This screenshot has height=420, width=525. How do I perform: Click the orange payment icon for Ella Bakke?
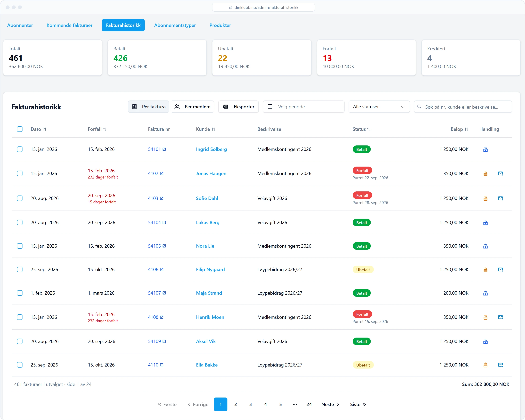click(x=485, y=365)
